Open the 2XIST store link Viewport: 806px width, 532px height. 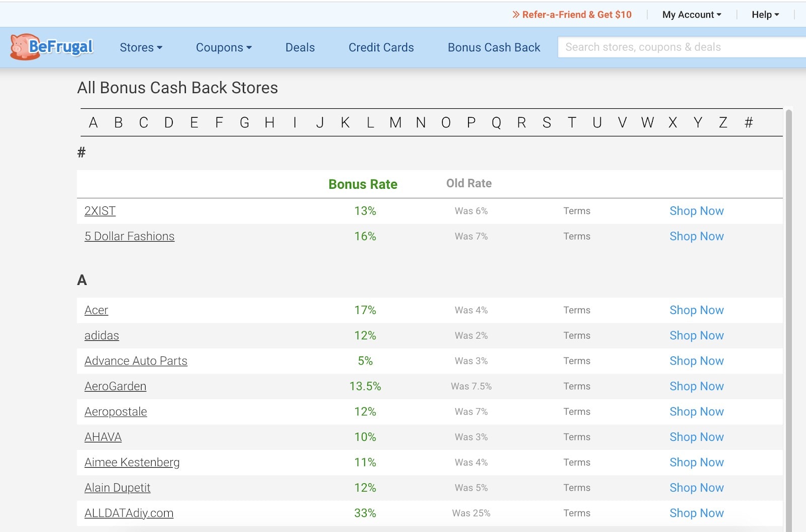[100, 211]
